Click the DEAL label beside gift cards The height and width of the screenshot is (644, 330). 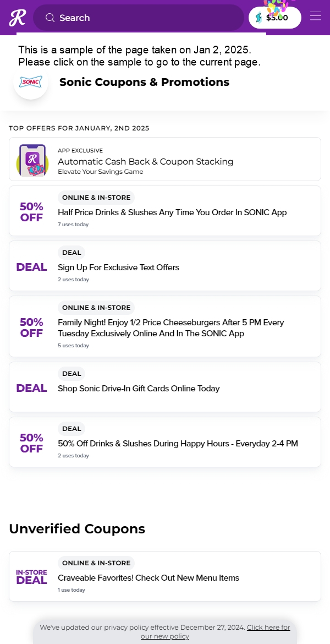[31, 388]
